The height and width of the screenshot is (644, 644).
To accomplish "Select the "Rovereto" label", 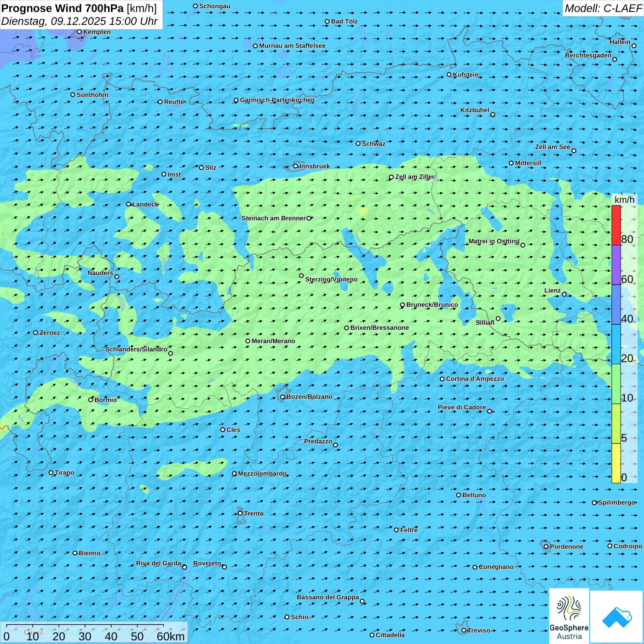I will (207, 563).
